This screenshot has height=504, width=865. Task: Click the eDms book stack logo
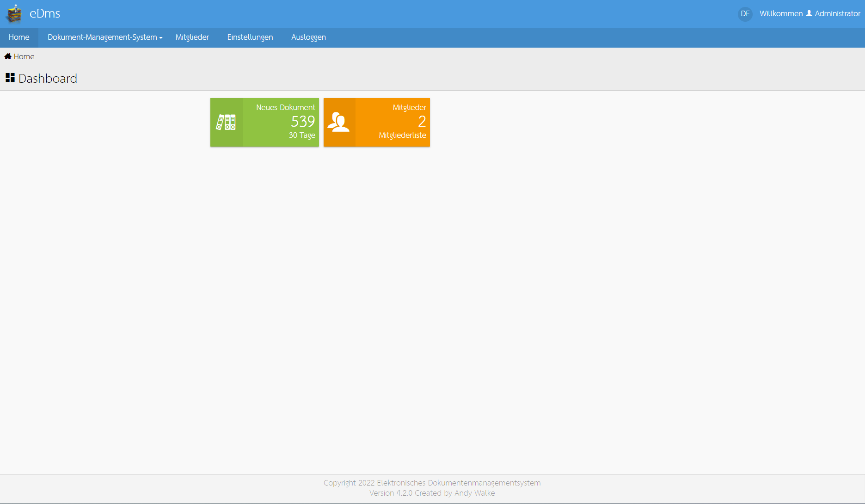point(14,14)
